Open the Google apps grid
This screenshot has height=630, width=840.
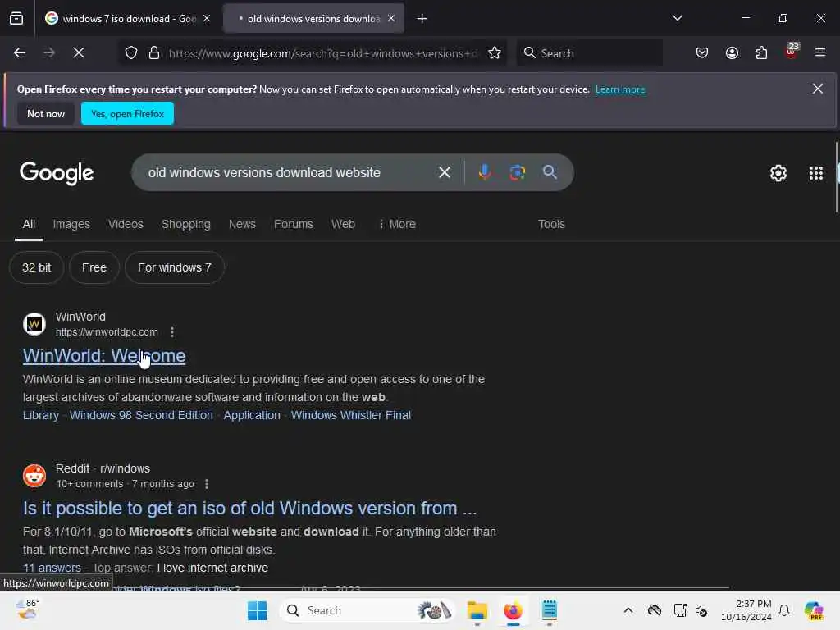(x=816, y=173)
